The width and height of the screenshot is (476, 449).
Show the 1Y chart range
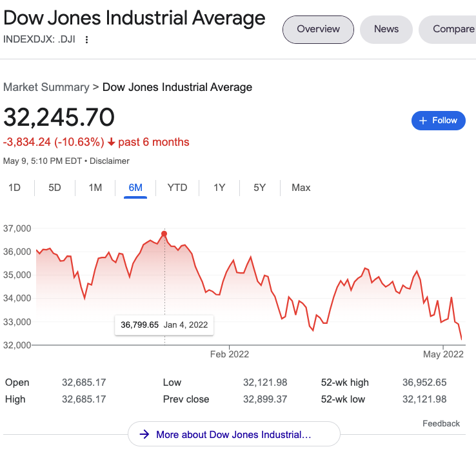219,188
